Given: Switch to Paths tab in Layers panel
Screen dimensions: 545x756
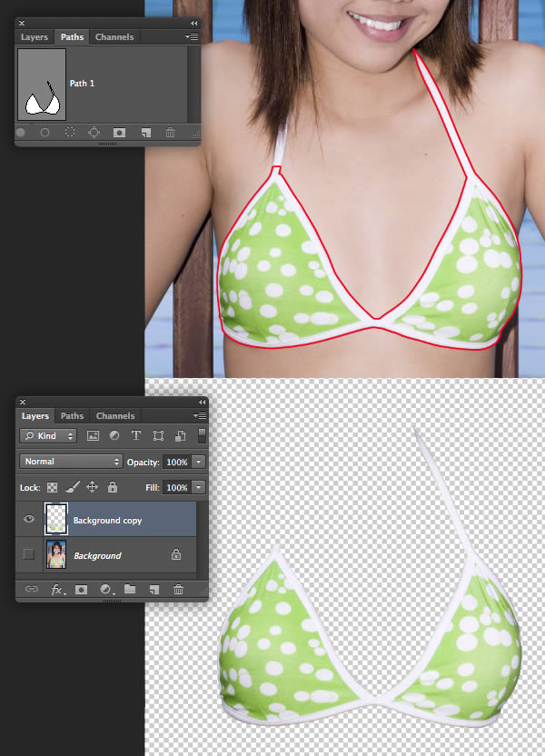Looking at the screenshot, I should 73,416.
